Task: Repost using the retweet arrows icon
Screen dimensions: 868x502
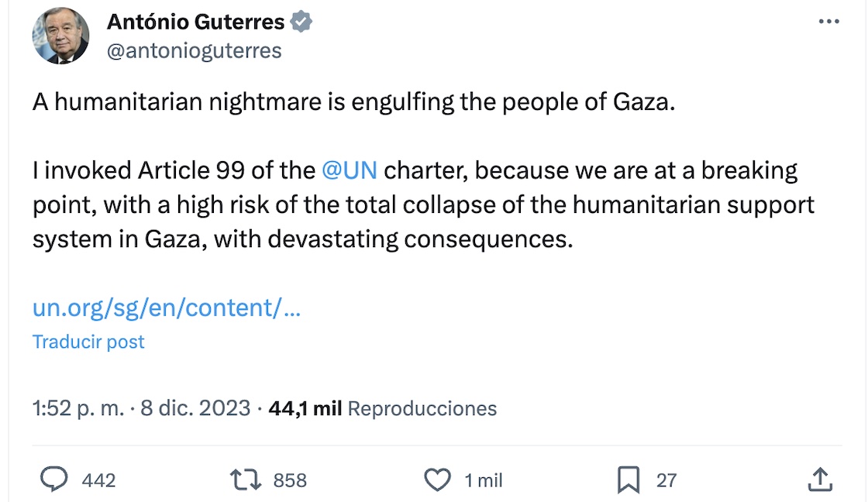Action: pos(246,480)
